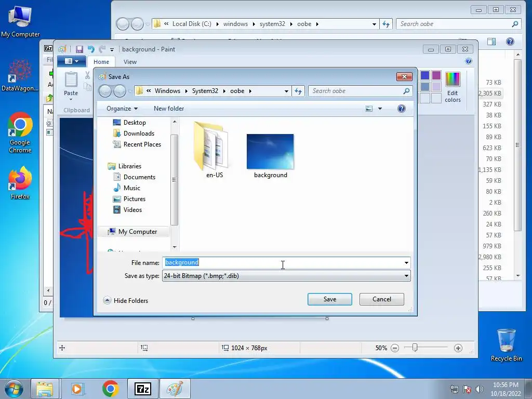This screenshot has width=532, height=399.
Task: Select Videos library in navigation pane
Action: coord(132,210)
